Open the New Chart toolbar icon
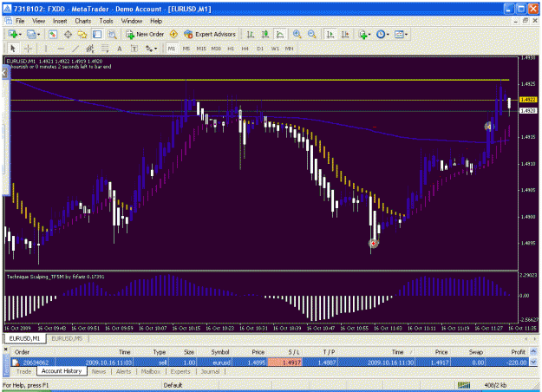 (13, 34)
